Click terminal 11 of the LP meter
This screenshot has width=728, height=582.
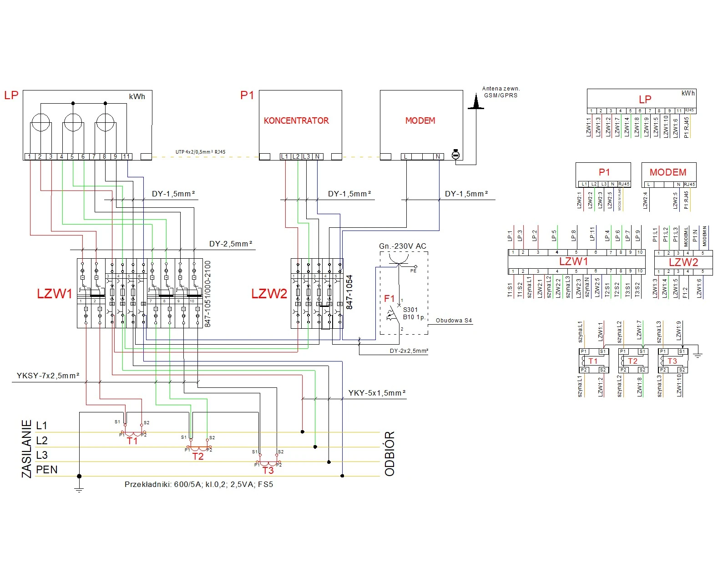126,156
